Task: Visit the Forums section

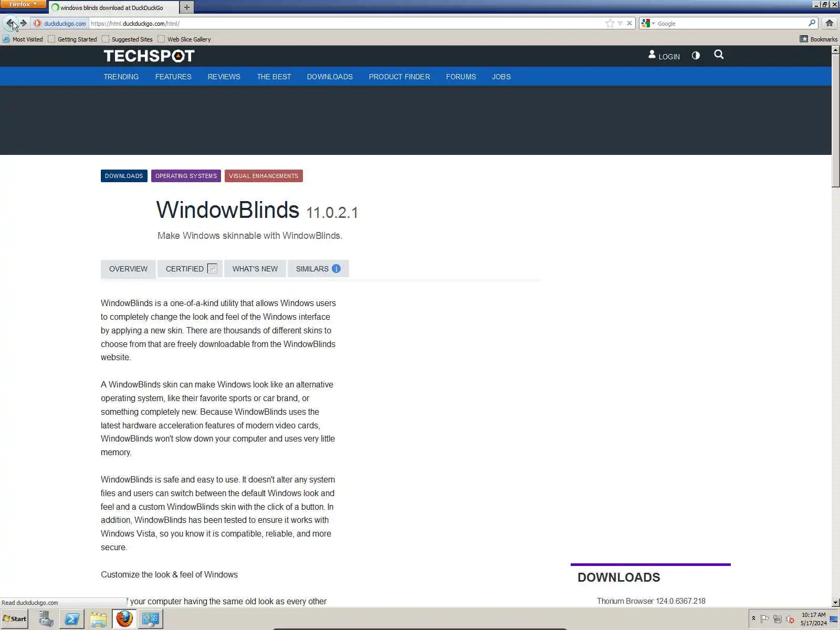Action: [x=461, y=77]
